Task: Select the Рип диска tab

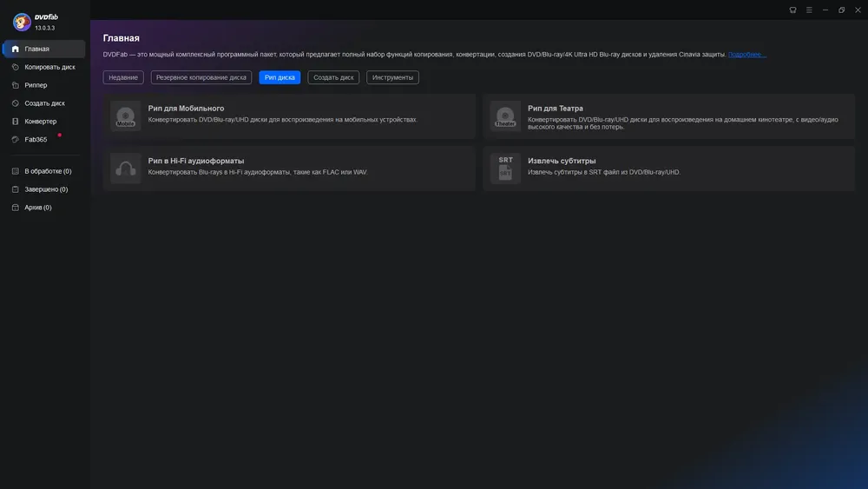Action: click(279, 77)
